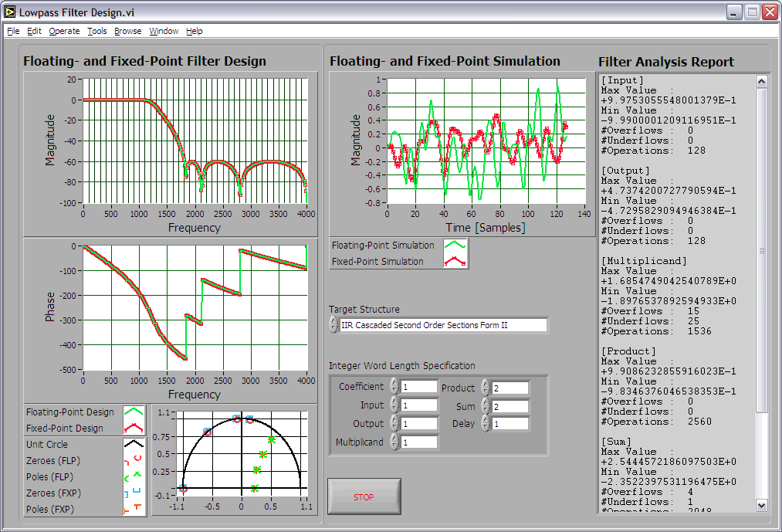The width and height of the screenshot is (782, 532).
Task: Open the Tools menu
Action: [97, 31]
